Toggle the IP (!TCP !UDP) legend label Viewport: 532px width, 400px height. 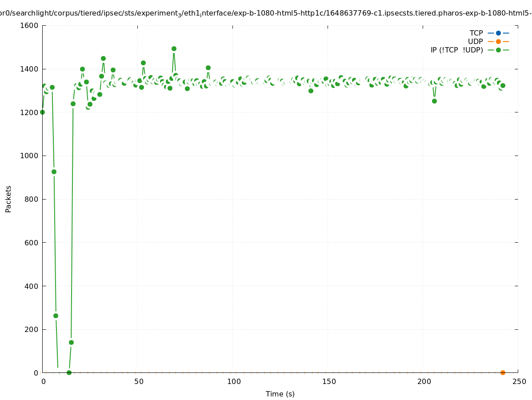coord(456,50)
